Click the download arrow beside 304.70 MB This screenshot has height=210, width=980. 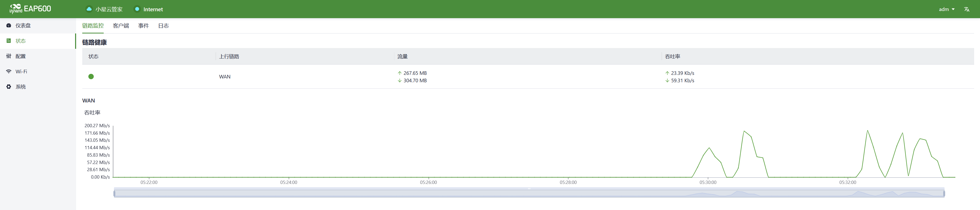[x=399, y=81]
